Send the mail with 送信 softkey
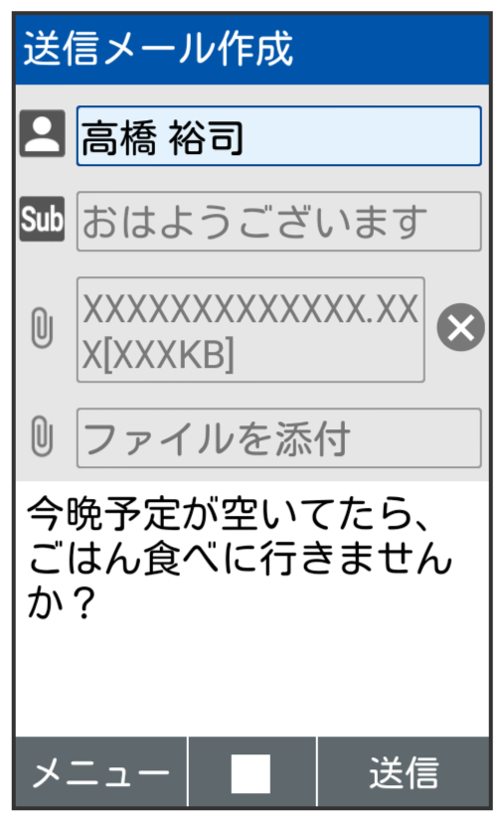 tap(403, 773)
